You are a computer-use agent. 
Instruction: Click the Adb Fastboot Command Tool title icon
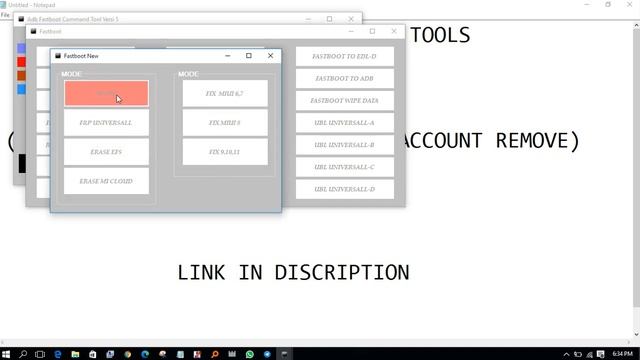click(x=21, y=19)
